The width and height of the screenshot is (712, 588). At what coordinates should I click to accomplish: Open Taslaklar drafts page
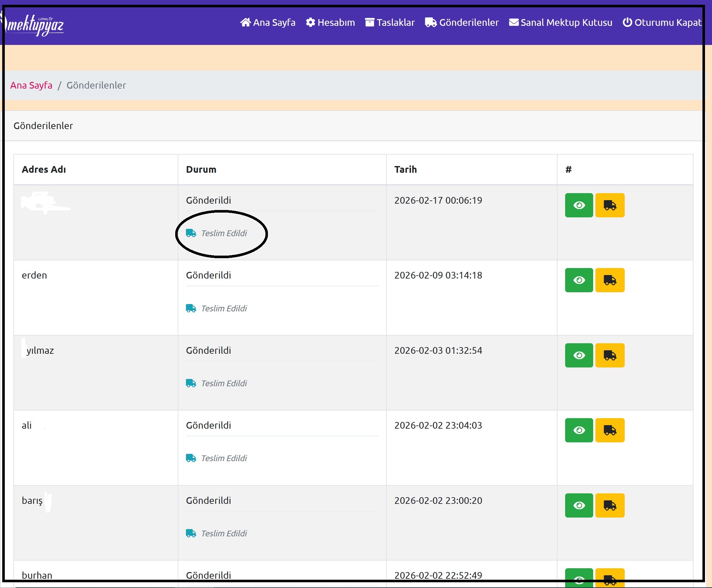click(x=390, y=23)
